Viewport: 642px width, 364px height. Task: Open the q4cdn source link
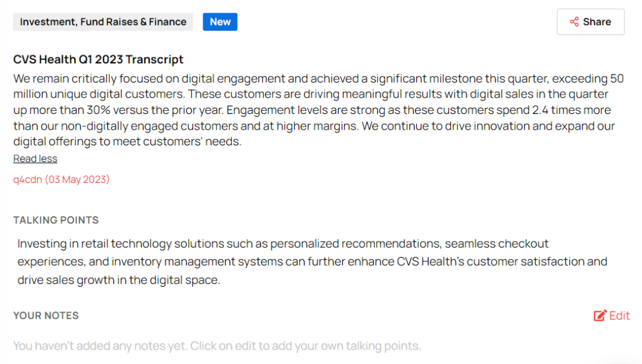click(28, 180)
